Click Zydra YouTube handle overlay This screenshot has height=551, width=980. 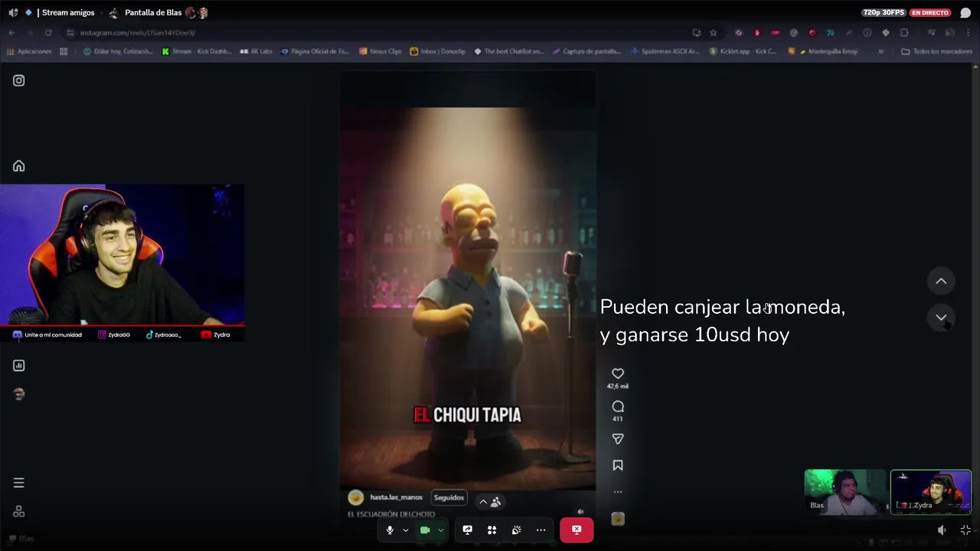pyautogui.click(x=216, y=334)
